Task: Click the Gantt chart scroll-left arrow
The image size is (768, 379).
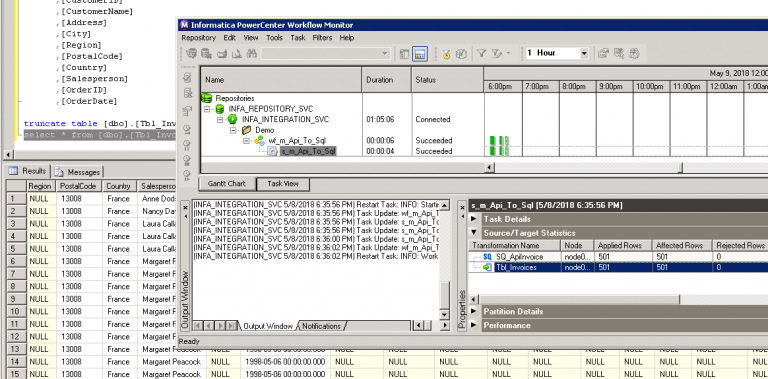Action: click(490, 168)
